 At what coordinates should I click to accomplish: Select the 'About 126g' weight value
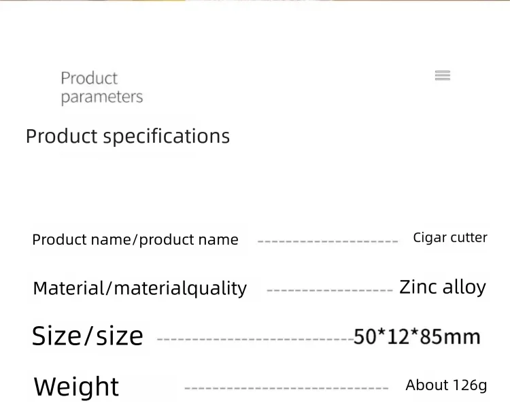click(x=446, y=385)
